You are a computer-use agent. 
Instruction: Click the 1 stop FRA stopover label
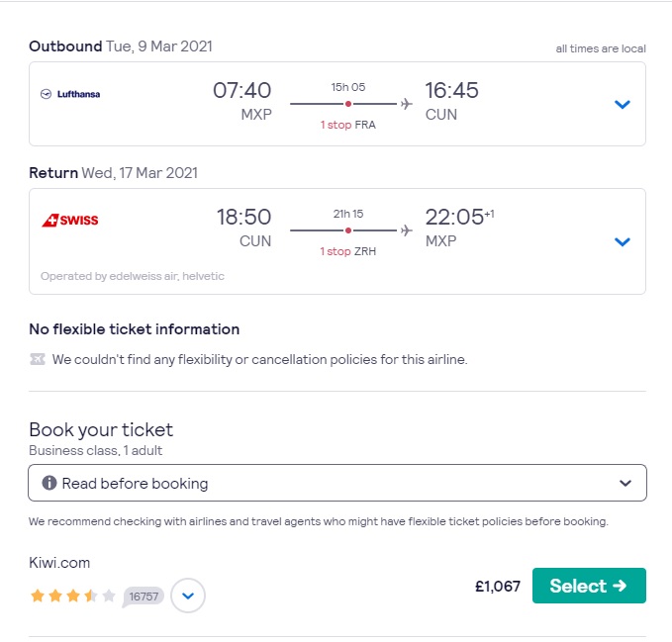click(348, 125)
